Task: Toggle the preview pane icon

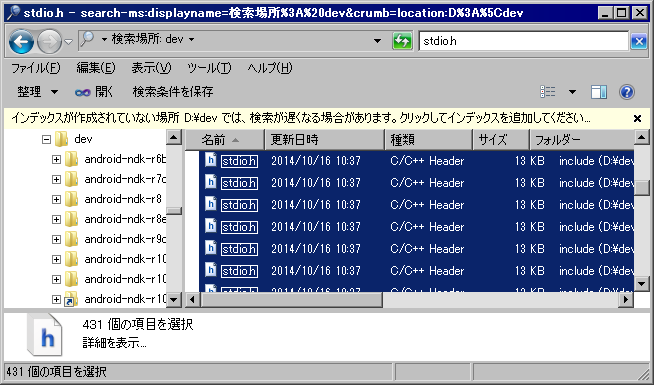Action: tap(599, 92)
